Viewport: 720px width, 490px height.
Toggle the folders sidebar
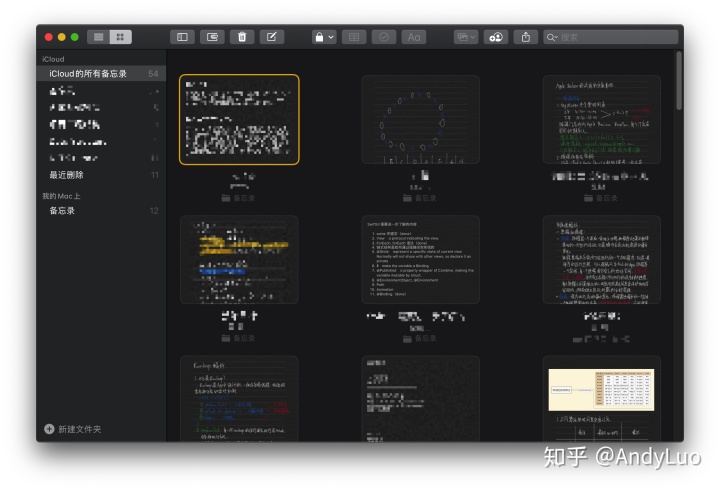tap(182, 37)
